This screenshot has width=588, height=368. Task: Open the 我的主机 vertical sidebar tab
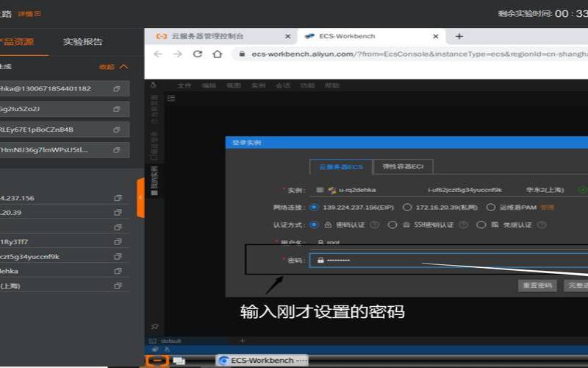tap(154, 181)
